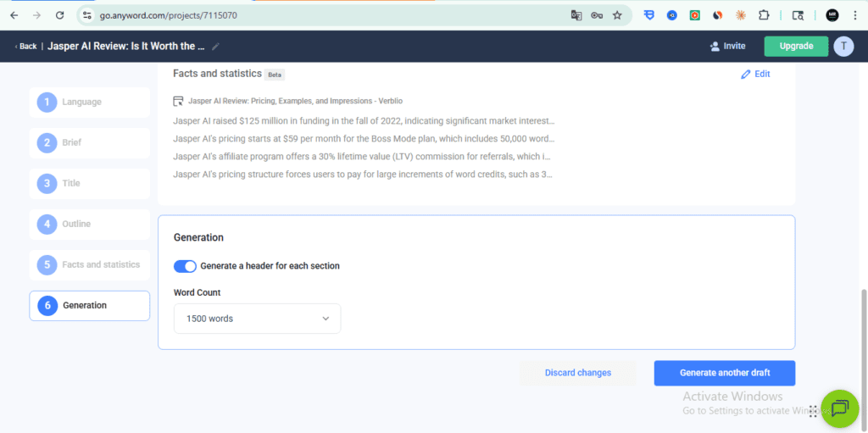Click Generate another draft
868x433 pixels.
725,373
